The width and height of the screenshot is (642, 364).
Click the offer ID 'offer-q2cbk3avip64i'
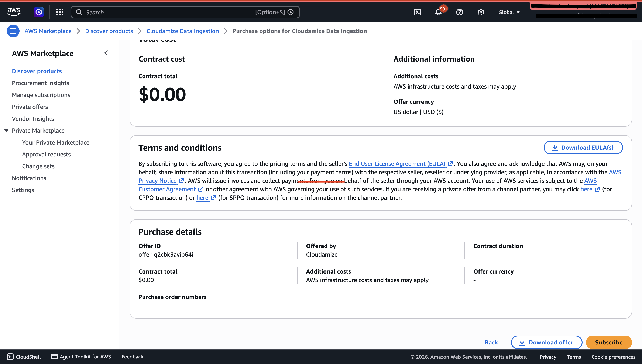click(x=166, y=254)
